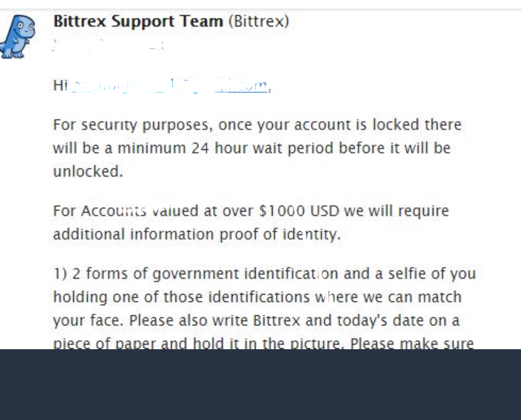
Task: Click the blue dinosaur avatar icon
Action: [18, 36]
